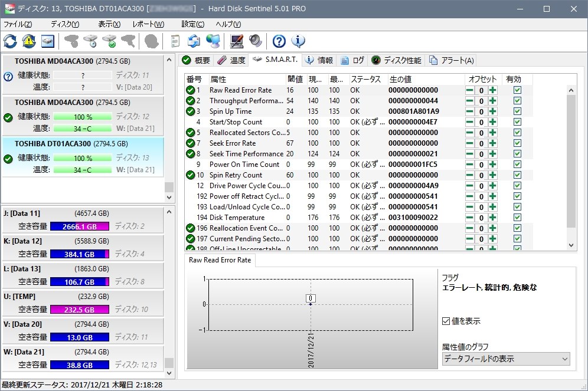Click the speaker sound alert icon
588x391 pixels.
(x=256, y=41)
